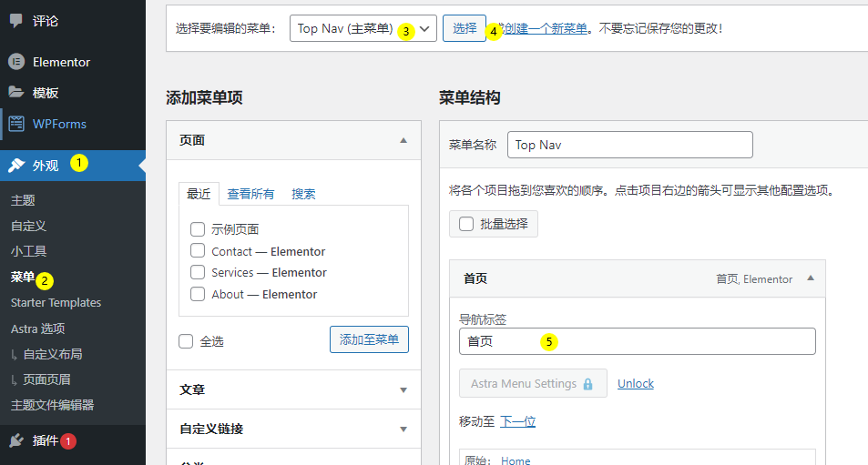The width and height of the screenshot is (868, 465).
Task: Collapse the 首页 menu item arrow
Action: tap(811, 278)
